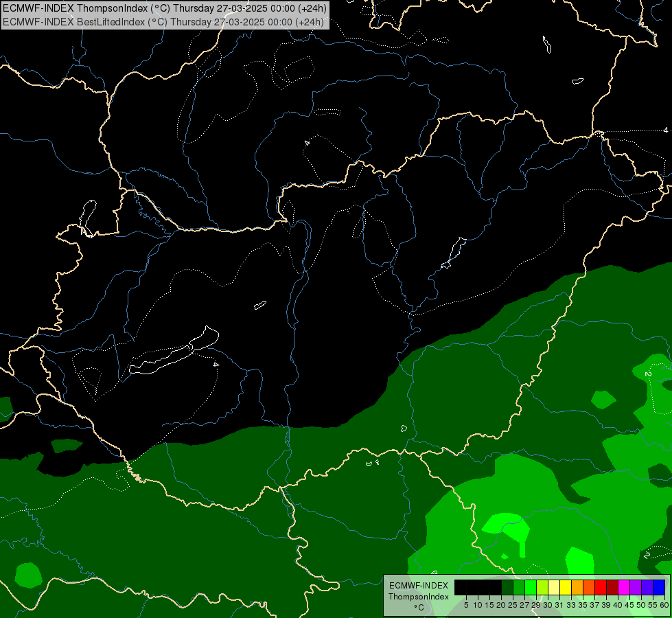Click the legend scale value 33
The image size is (672, 618).
coord(571,605)
